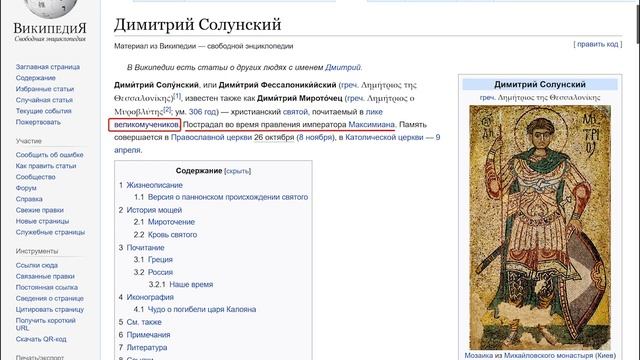
Task: Click footnote reference [2]
Action: pyautogui.click(x=167, y=109)
